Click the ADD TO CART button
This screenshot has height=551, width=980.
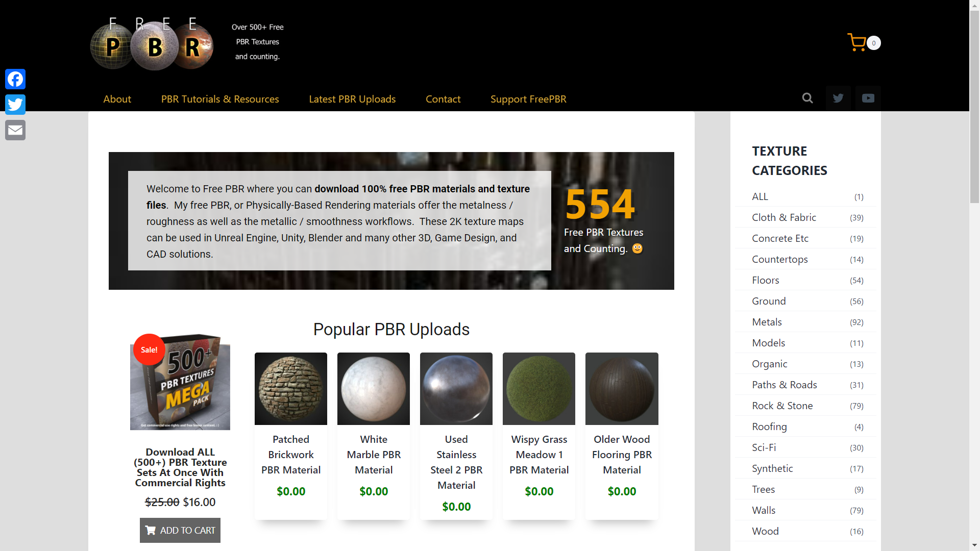[180, 530]
